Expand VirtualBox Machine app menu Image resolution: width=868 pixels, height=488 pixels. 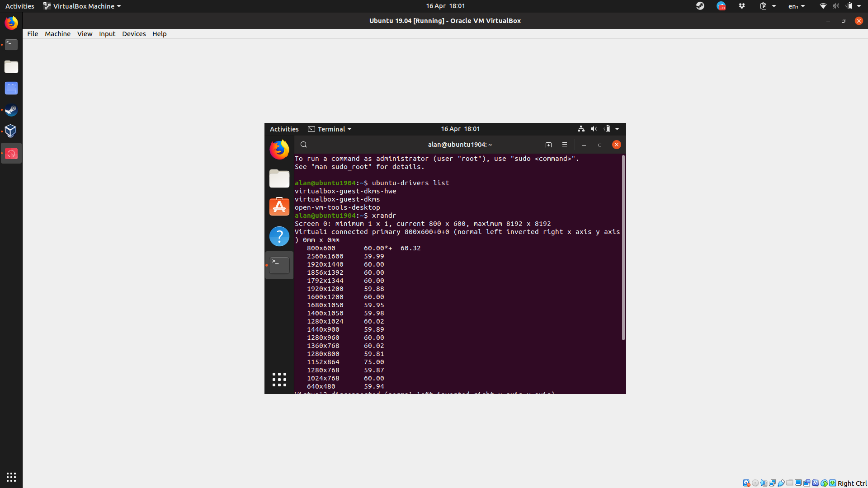point(82,6)
